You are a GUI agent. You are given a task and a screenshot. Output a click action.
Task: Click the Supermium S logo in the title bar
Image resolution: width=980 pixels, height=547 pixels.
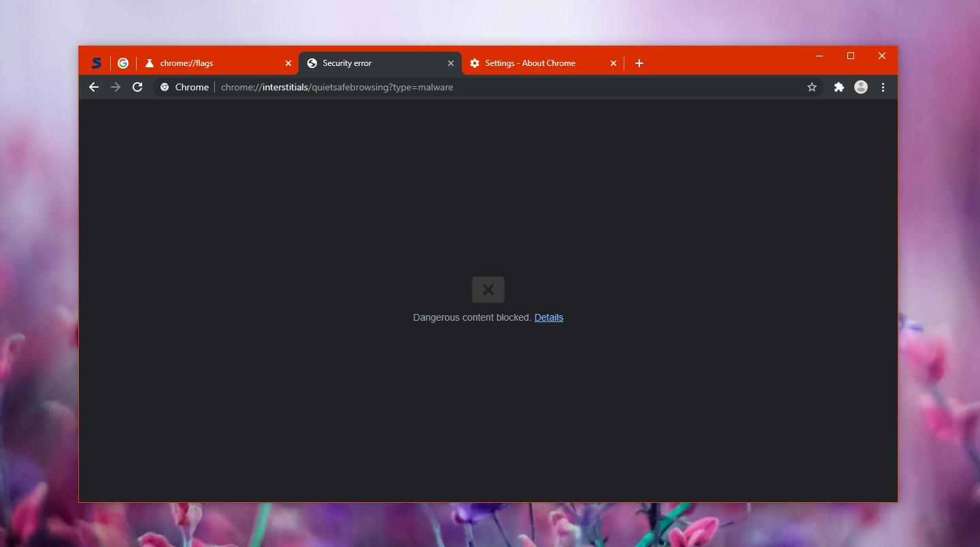pos(96,63)
